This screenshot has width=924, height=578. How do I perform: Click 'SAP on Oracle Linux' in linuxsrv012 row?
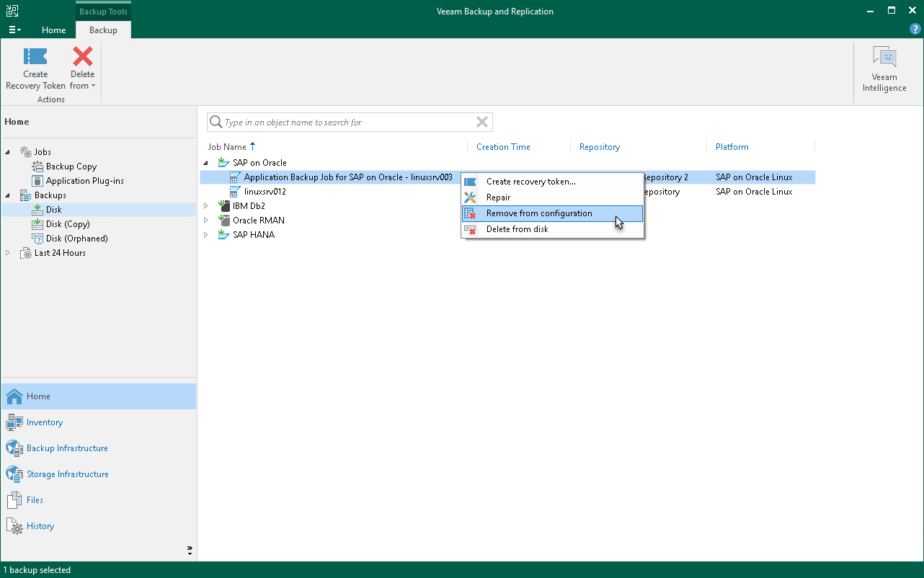click(754, 192)
